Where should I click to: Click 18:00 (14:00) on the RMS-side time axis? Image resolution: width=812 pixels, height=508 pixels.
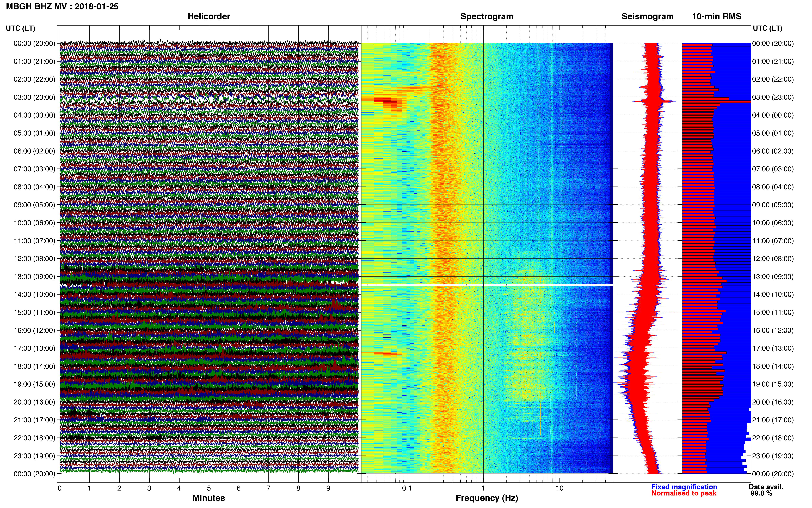point(773,366)
